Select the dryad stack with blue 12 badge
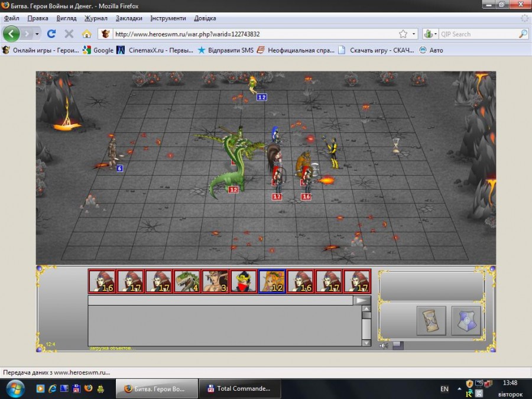 point(253,85)
